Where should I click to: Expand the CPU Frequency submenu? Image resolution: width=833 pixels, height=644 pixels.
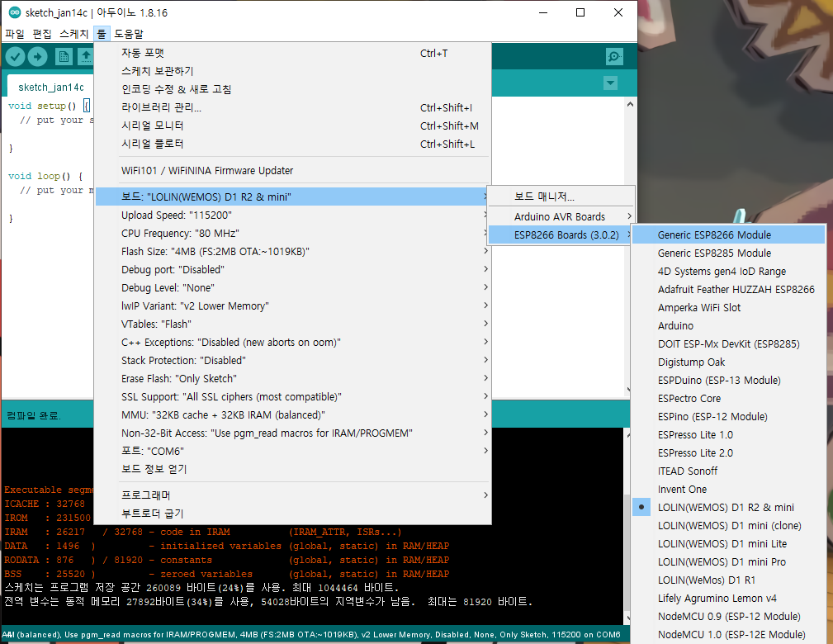point(293,234)
